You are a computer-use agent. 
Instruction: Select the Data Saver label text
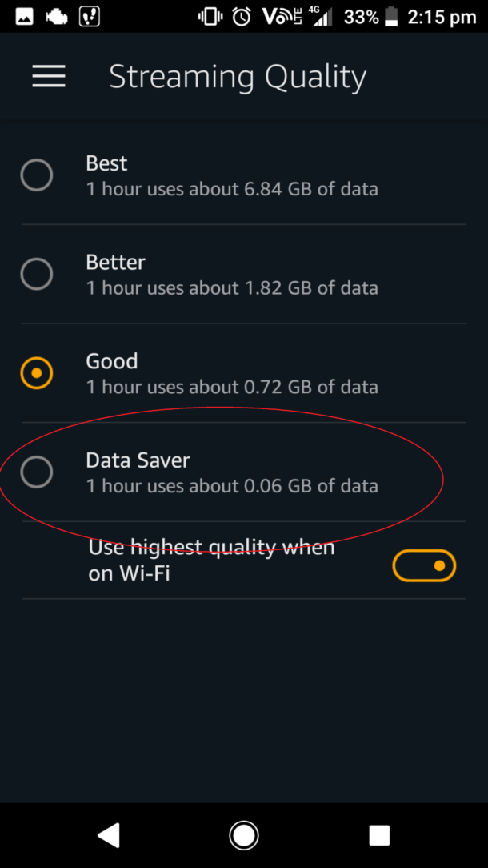[x=138, y=460]
